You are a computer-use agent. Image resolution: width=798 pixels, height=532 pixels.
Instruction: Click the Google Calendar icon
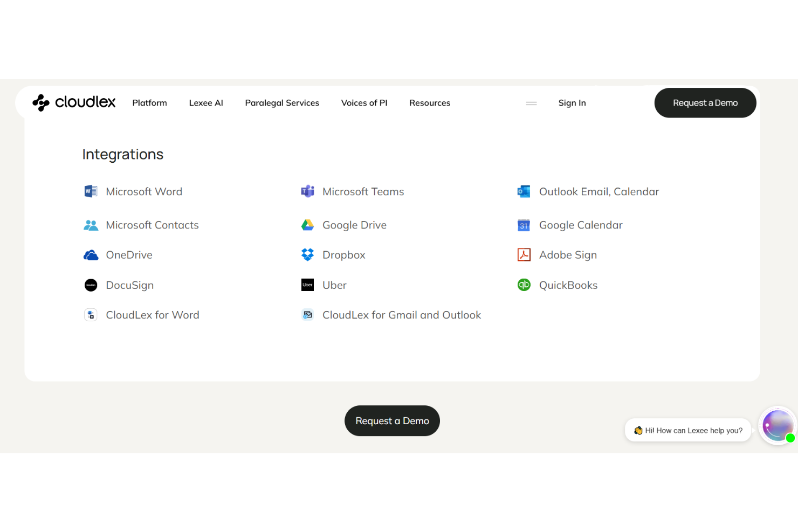pyautogui.click(x=524, y=225)
